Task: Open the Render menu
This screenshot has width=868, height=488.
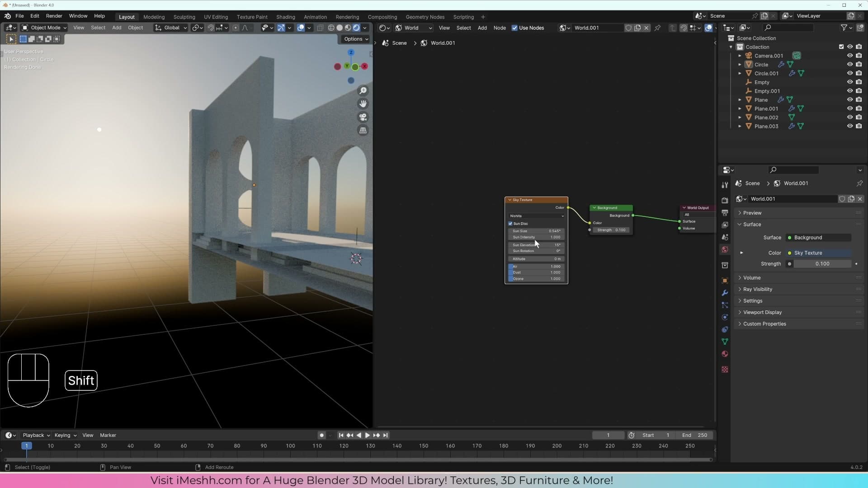Action: [54, 16]
